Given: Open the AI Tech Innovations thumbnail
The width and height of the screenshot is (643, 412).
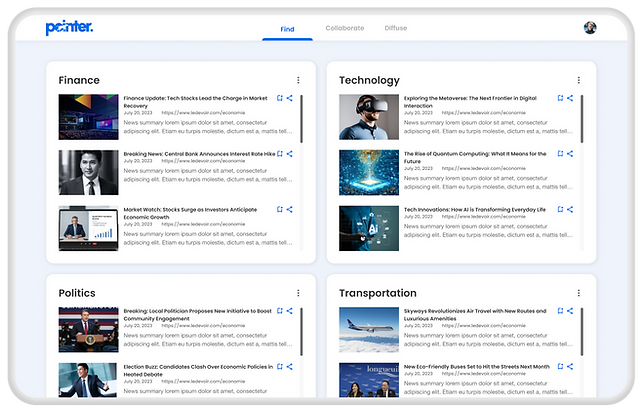Looking at the screenshot, I should click(x=369, y=228).
